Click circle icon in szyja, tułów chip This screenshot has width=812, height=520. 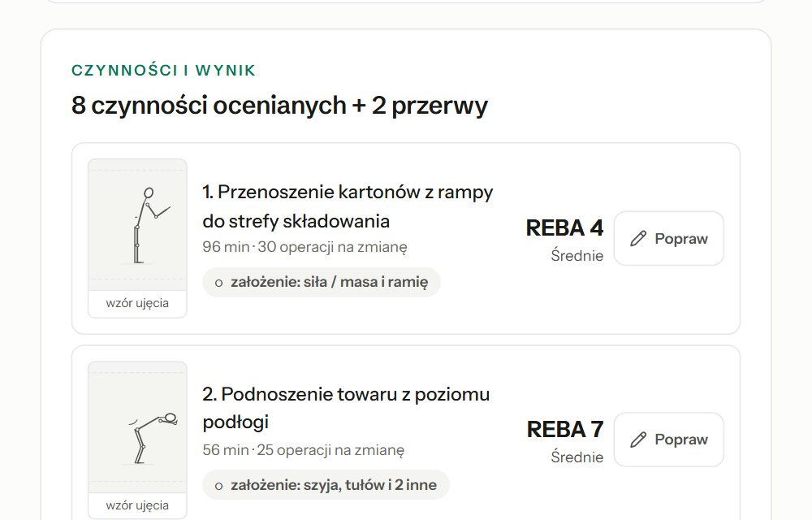tap(218, 486)
